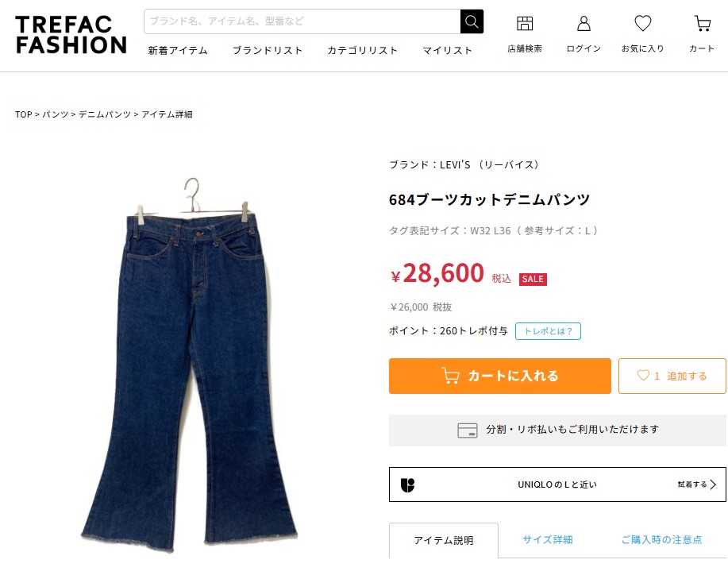Image resolution: width=728 pixels, height=579 pixels.
Task: Open favorites heart icon in header
Action: (x=643, y=23)
